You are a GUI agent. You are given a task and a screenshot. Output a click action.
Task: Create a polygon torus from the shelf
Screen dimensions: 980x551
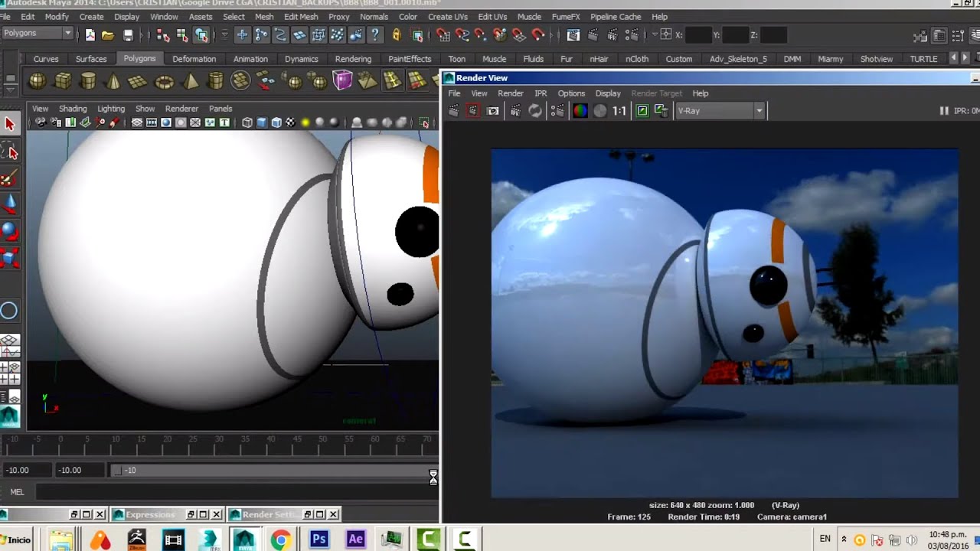164,80
